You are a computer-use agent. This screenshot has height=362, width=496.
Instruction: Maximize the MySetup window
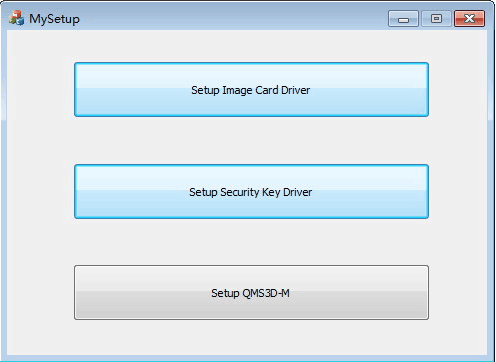436,18
